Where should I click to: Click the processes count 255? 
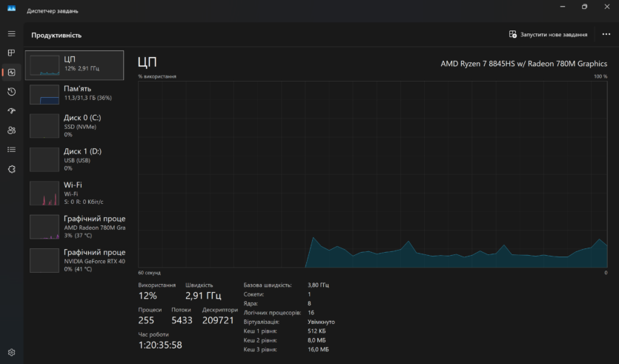tap(146, 320)
